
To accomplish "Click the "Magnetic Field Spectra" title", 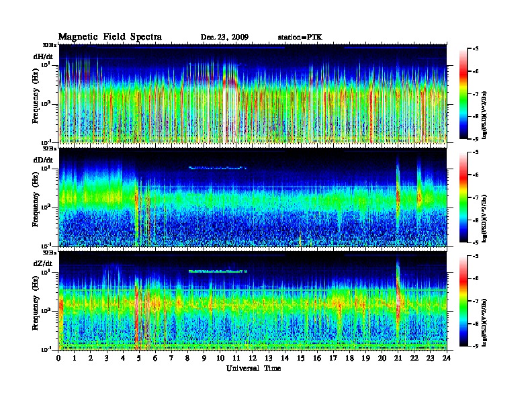I will (x=110, y=37).
